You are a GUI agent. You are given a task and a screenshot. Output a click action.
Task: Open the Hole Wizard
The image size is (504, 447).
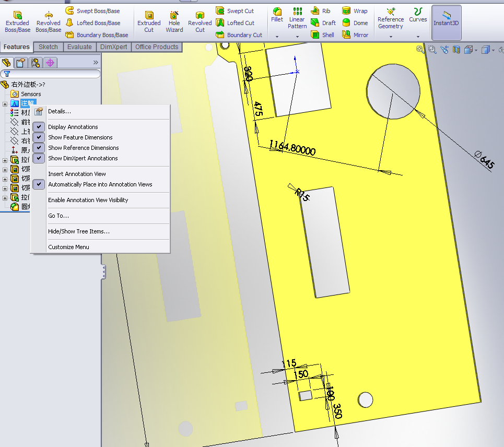click(x=174, y=22)
